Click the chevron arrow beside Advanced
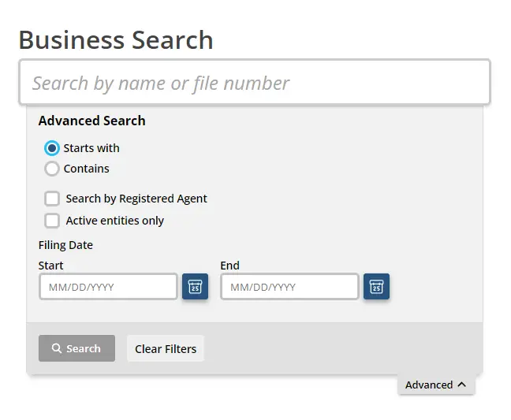 461,385
